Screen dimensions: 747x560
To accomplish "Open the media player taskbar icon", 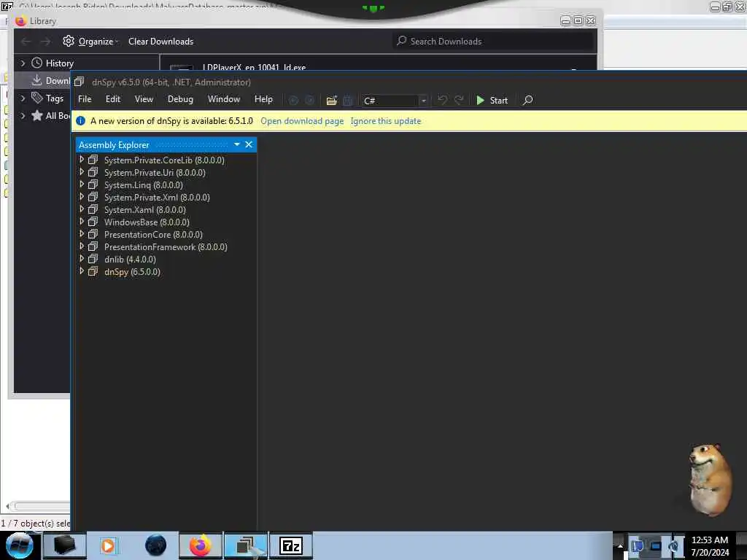I will point(108,545).
